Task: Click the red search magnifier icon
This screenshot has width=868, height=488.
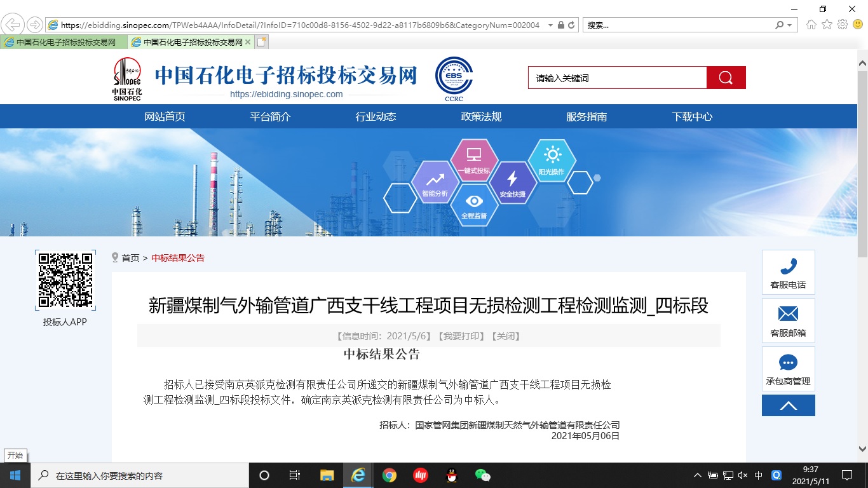Action: click(726, 78)
